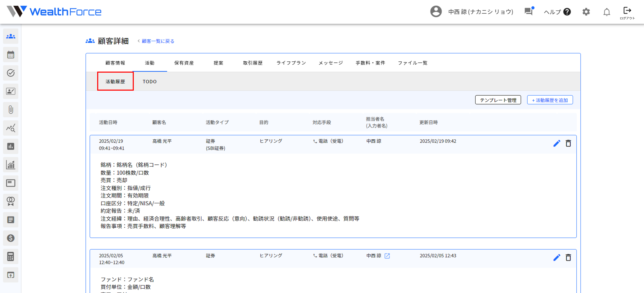Select the TODO sub-tab

(149, 82)
